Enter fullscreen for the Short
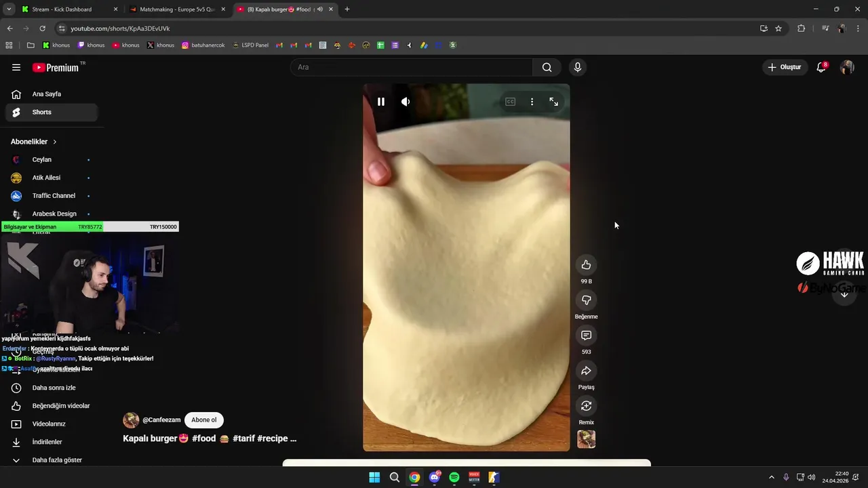The image size is (868, 488). pos(554,102)
